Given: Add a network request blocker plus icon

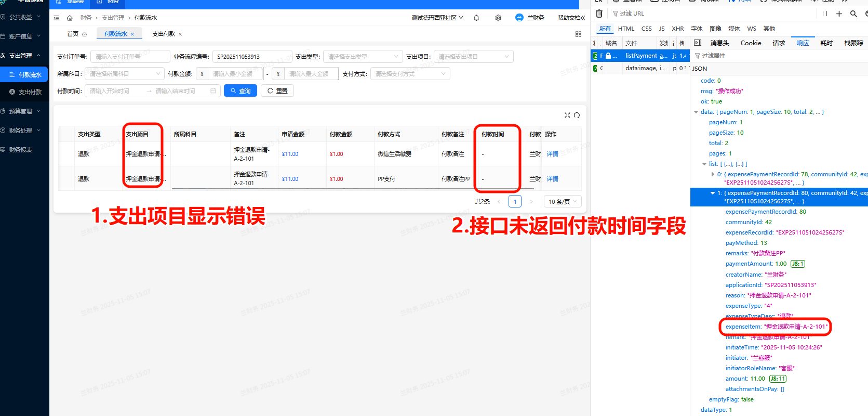Looking at the screenshot, I should point(839,14).
